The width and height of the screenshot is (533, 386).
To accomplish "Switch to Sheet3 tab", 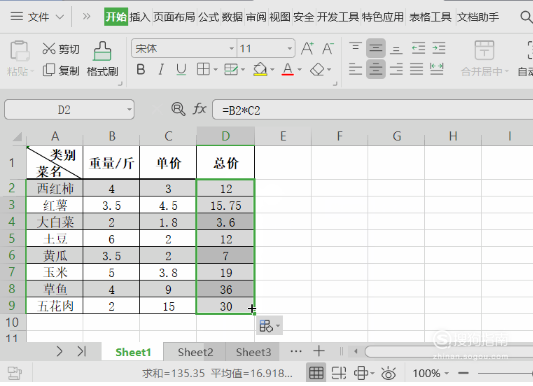I will [253, 352].
